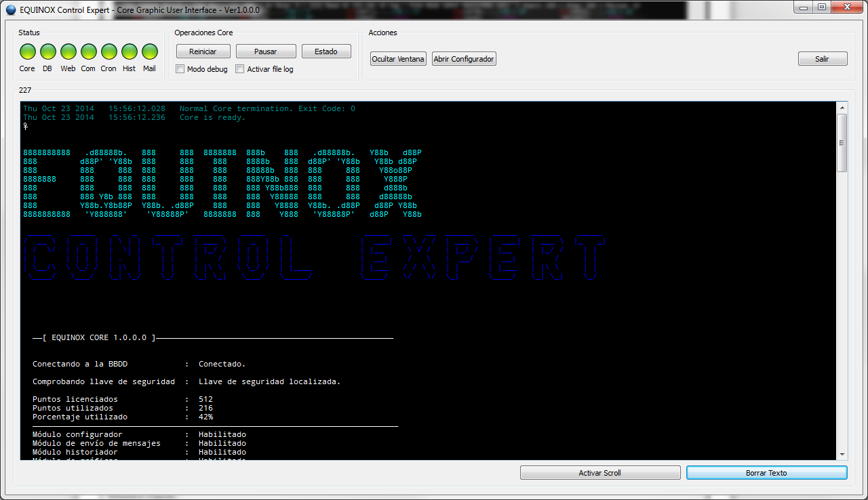Viewport: 868px width, 500px height.
Task: Maximize the EQUINOX window
Action: pos(821,7)
